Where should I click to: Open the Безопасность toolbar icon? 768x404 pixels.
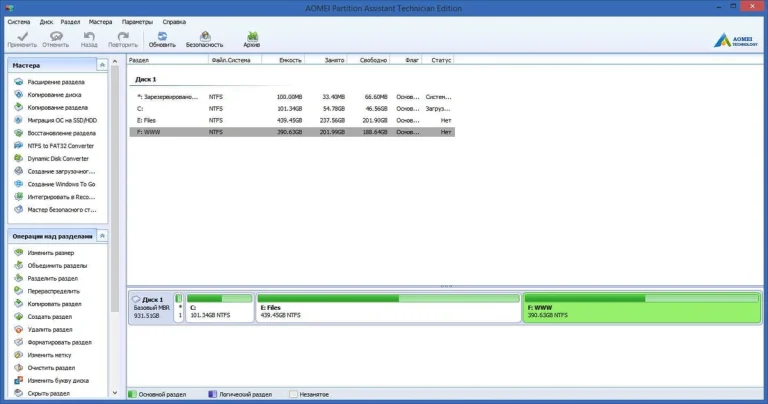205,40
